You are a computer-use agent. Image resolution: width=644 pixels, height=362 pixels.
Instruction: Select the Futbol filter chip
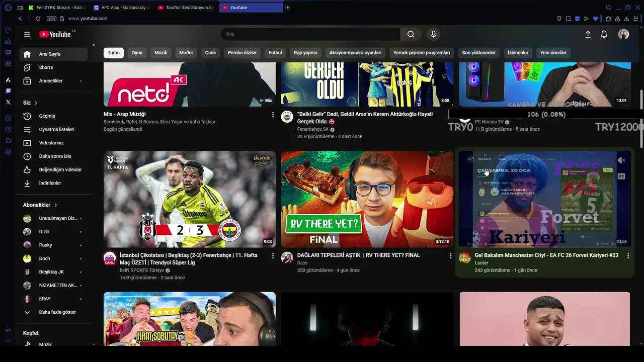[275, 53]
